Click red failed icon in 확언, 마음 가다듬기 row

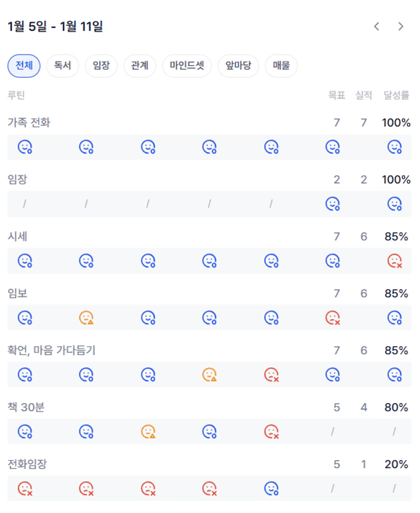coord(271,375)
